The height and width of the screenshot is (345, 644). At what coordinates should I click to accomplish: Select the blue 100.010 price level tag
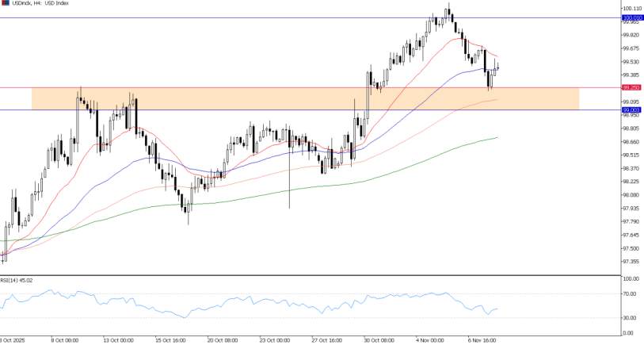[x=632, y=18]
